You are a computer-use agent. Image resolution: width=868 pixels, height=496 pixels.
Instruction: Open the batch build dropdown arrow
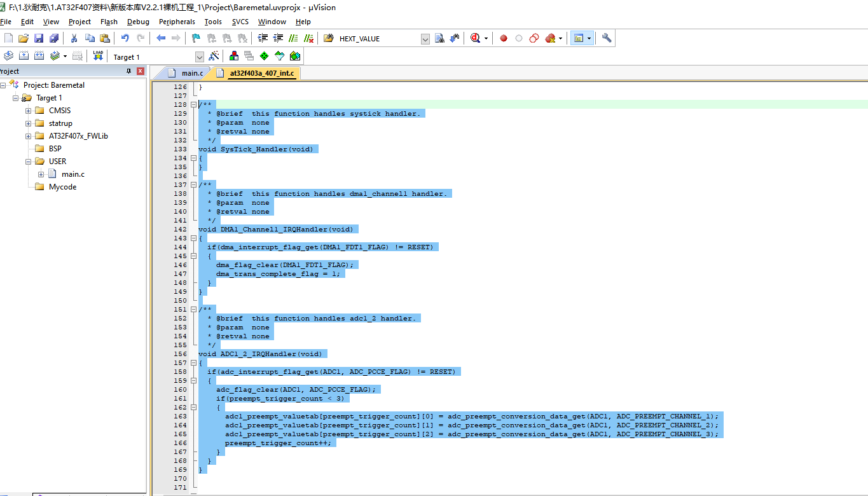tap(65, 56)
